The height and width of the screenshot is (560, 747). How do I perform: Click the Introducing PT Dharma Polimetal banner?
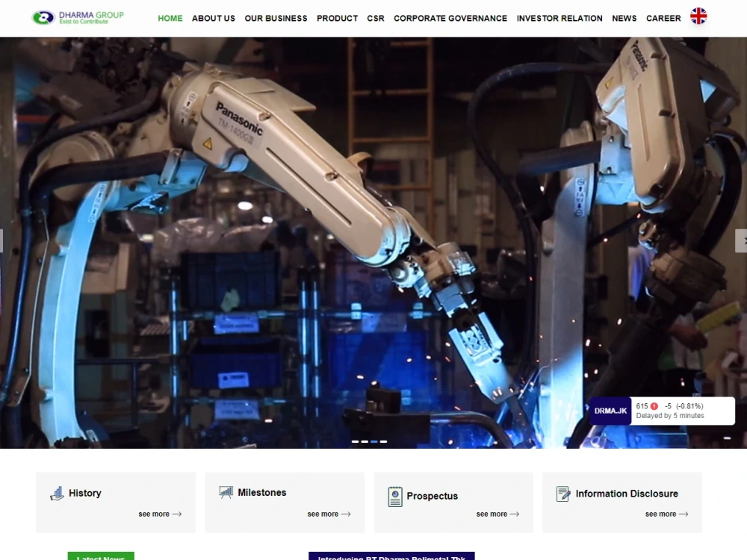point(391,556)
